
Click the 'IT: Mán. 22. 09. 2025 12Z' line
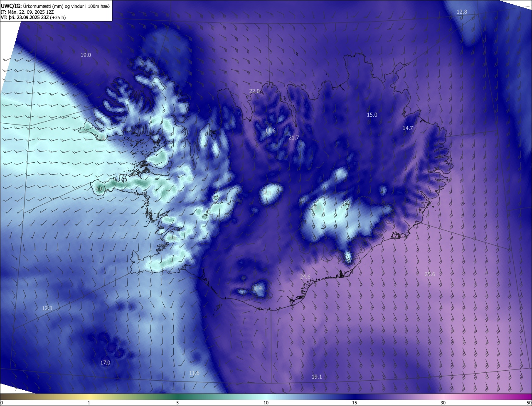coord(27,12)
